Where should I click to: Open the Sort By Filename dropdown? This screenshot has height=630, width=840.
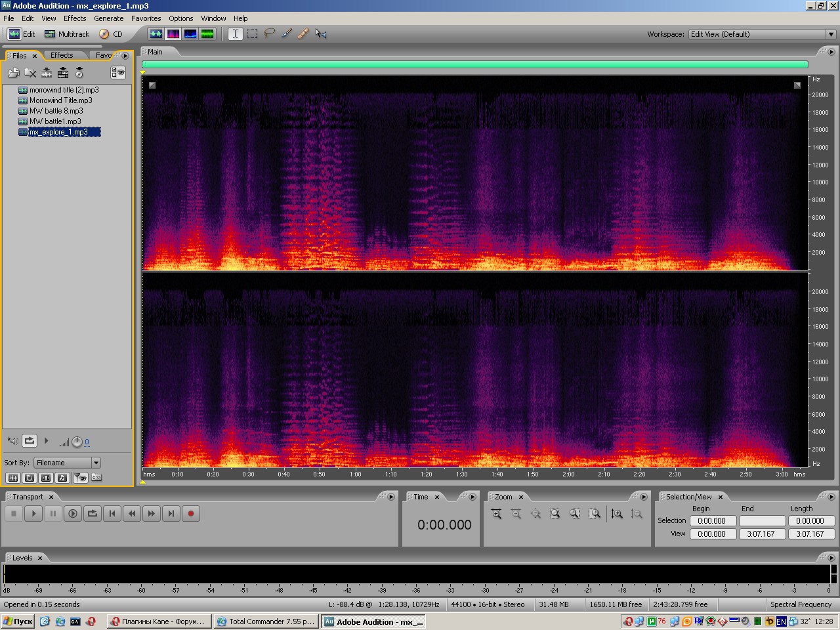click(x=68, y=463)
